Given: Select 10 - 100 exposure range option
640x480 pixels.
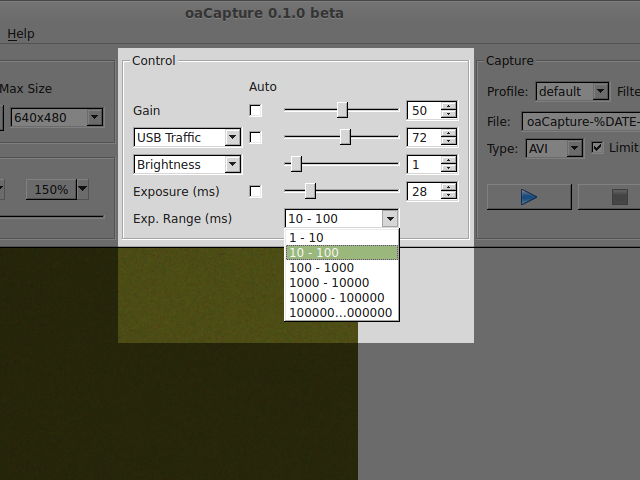Looking at the screenshot, I should (342, 253).
